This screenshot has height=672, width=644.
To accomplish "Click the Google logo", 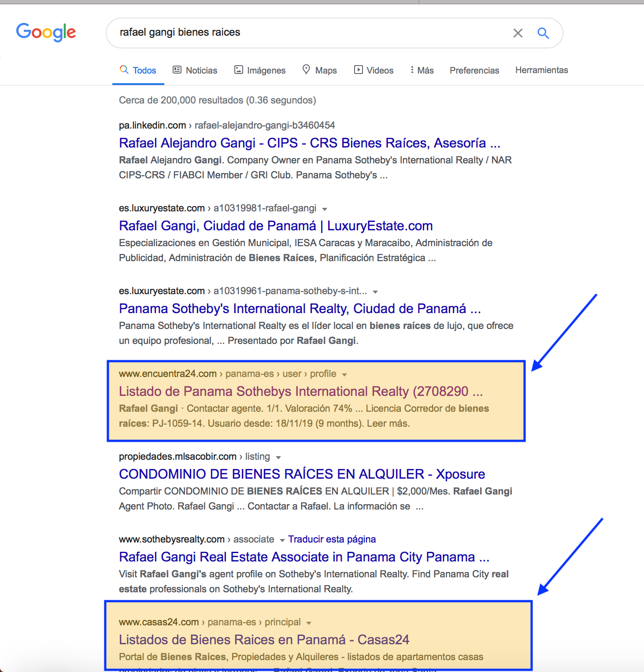I will point(46,32).
